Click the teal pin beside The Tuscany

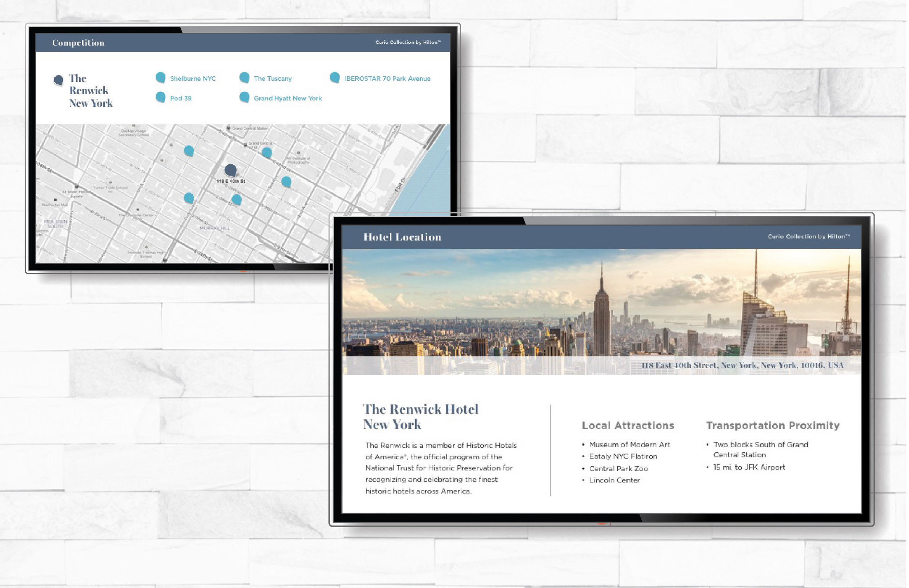244,77
